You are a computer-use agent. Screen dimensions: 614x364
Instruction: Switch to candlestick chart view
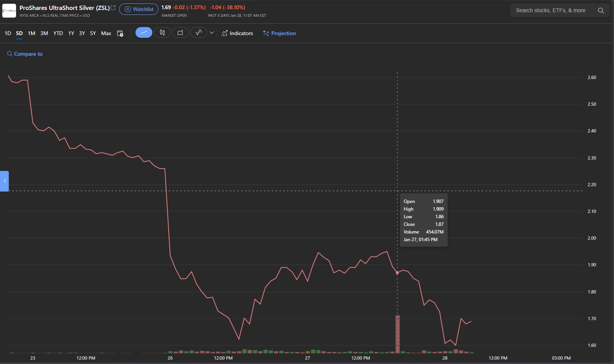tap(162, 33)
